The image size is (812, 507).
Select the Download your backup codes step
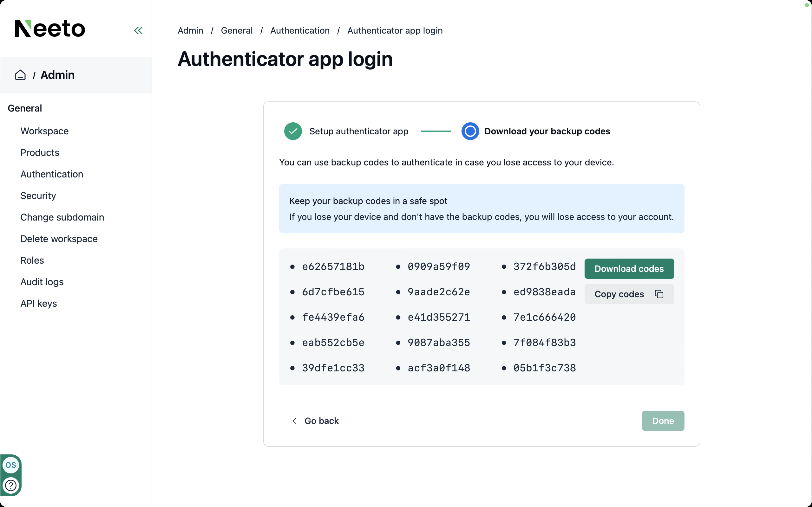point(547,131)
